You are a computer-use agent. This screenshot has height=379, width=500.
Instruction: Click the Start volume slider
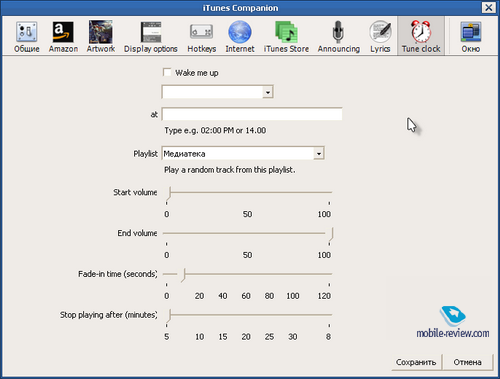coord(248,193)
